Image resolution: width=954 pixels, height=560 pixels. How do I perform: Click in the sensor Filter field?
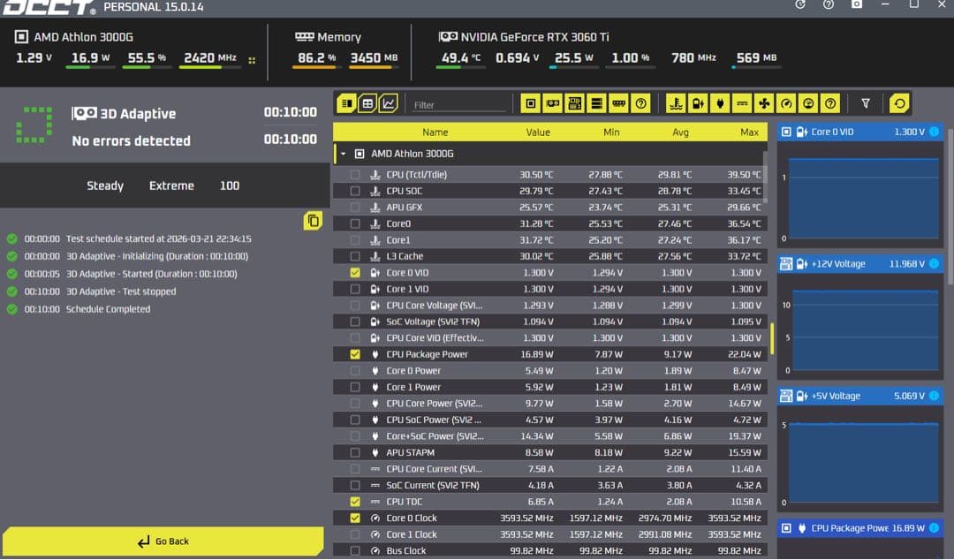click(458, 105)
